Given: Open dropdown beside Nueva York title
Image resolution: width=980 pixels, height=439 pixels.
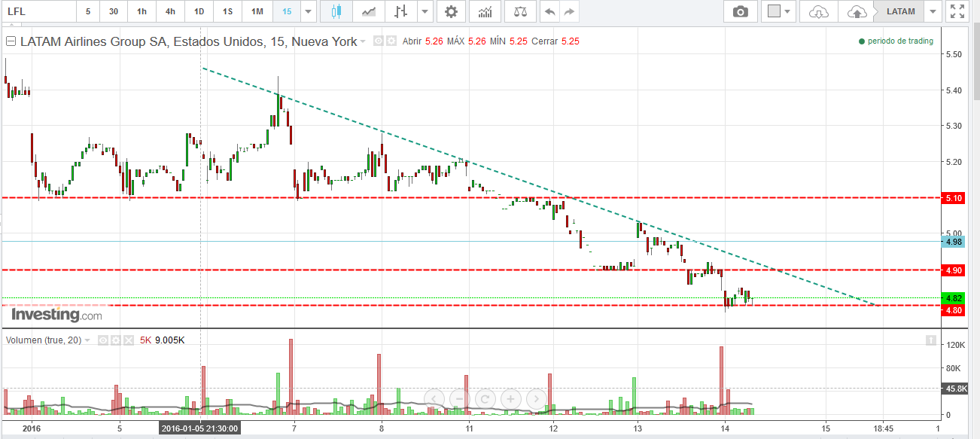Looking at the screenshot, I should click(x=363, y=41).
